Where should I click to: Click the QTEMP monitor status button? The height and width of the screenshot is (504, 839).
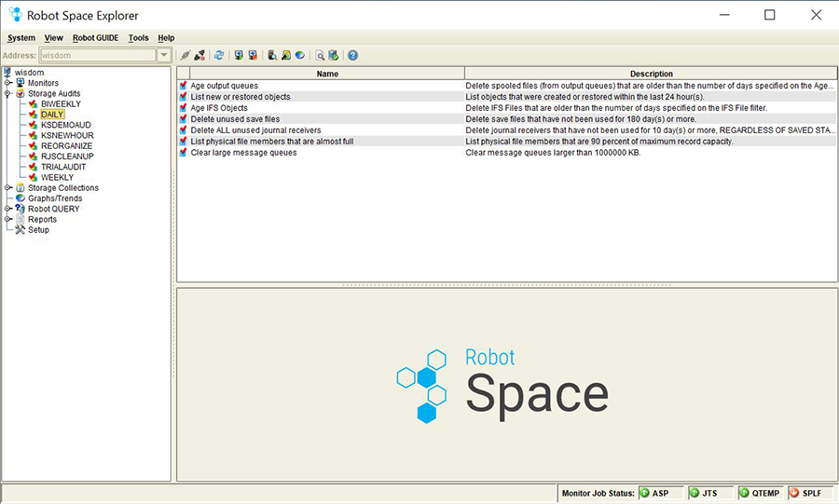pos(761,493)
